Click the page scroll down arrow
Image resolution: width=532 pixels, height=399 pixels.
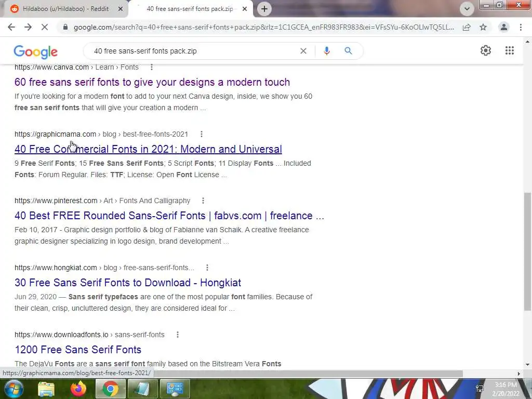pos(527,365)
